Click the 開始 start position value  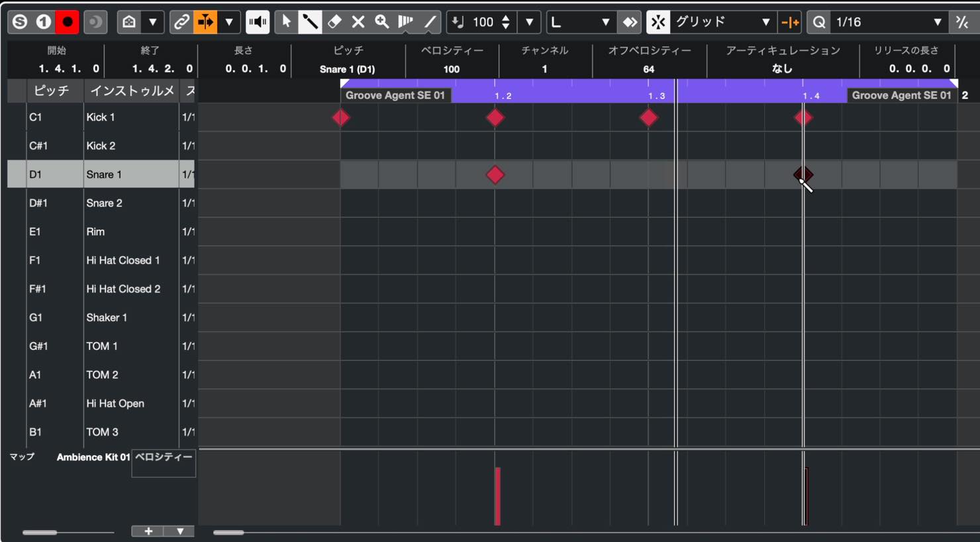pos(69,68)
